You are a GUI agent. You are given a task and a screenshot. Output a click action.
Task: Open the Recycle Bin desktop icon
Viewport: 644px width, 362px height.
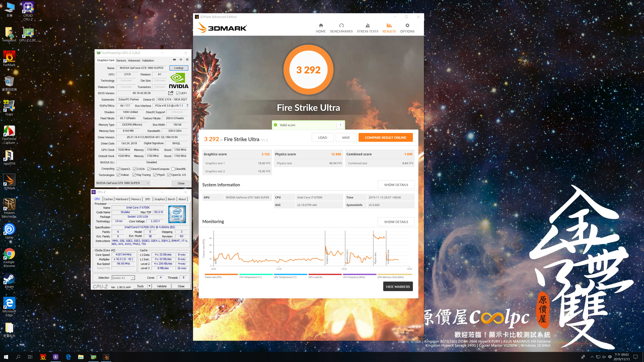coord(9,83)
